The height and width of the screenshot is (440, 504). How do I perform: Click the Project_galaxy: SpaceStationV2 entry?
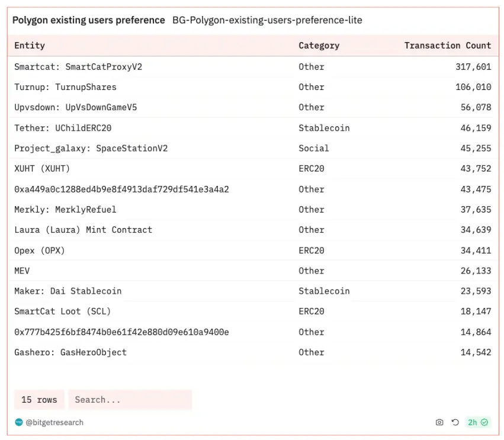point(91,148)
